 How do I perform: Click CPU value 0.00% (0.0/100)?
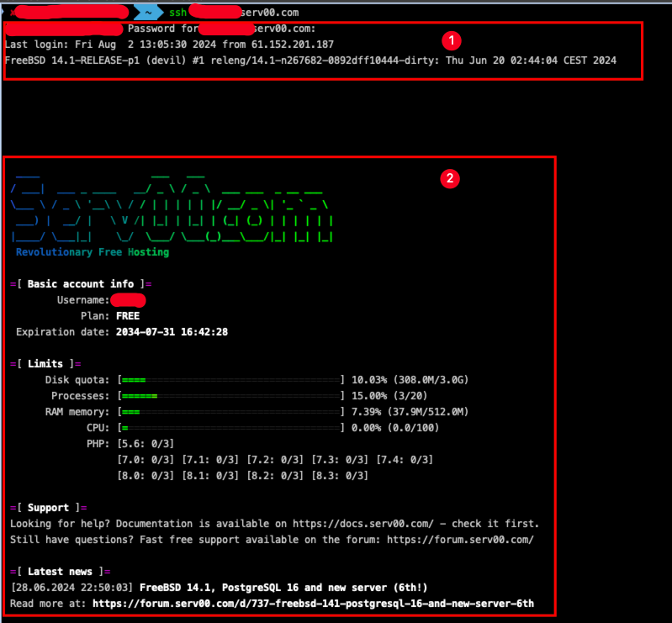(x=395, y=428)
